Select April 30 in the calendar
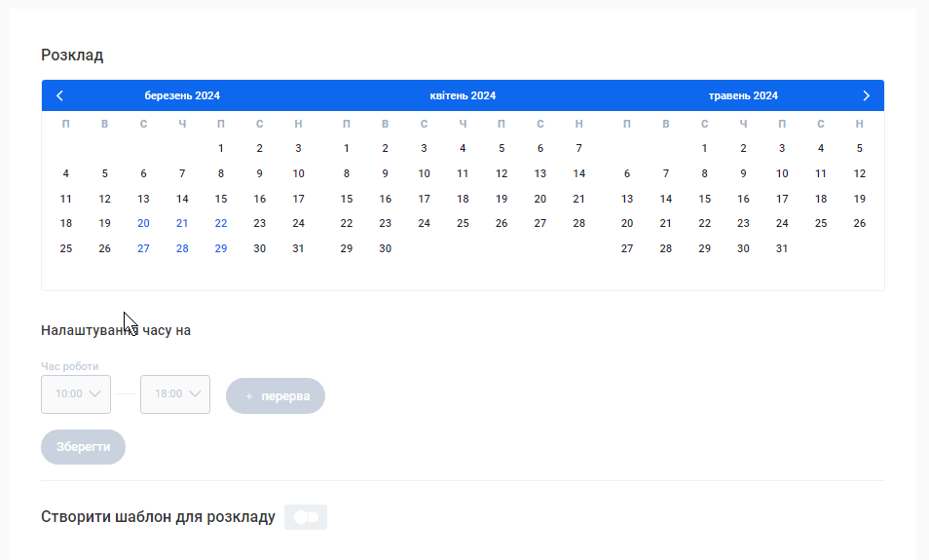Viewport: 929px width, 560px height. click(385, 248)
